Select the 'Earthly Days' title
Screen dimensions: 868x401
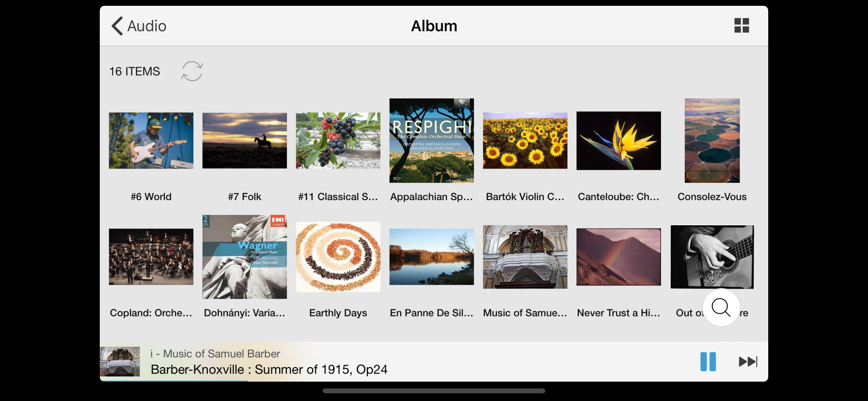(338, 313)
